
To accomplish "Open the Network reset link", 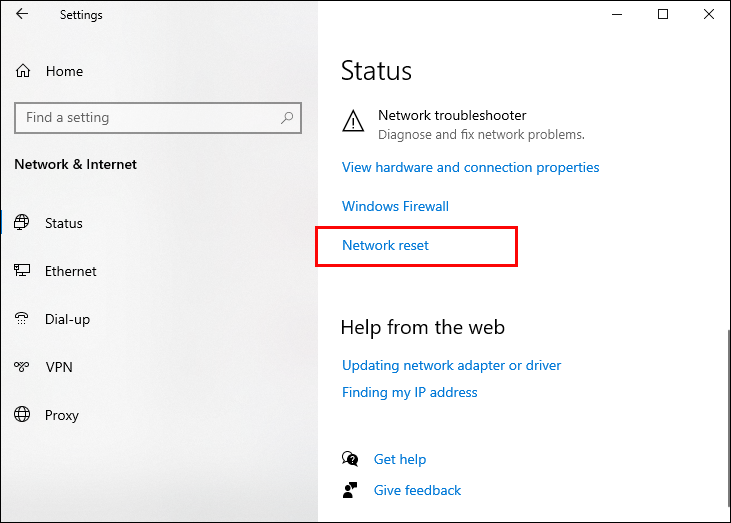I will (385, 245).
